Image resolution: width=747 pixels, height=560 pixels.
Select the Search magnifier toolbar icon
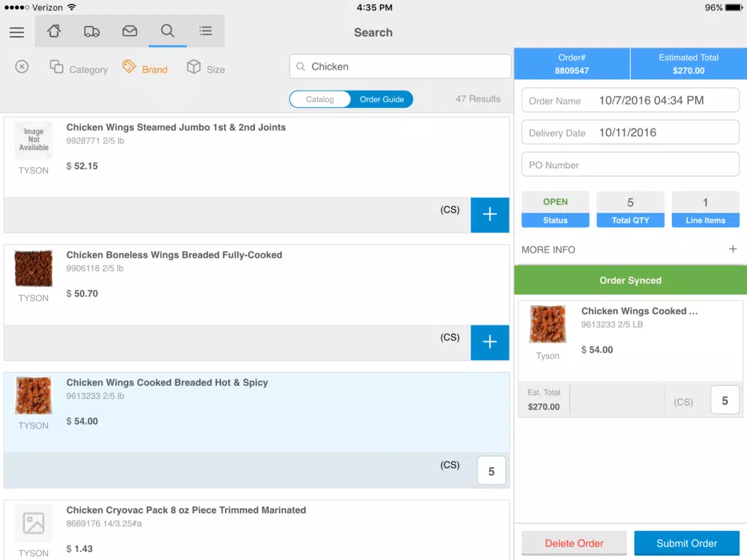point(167,31)
